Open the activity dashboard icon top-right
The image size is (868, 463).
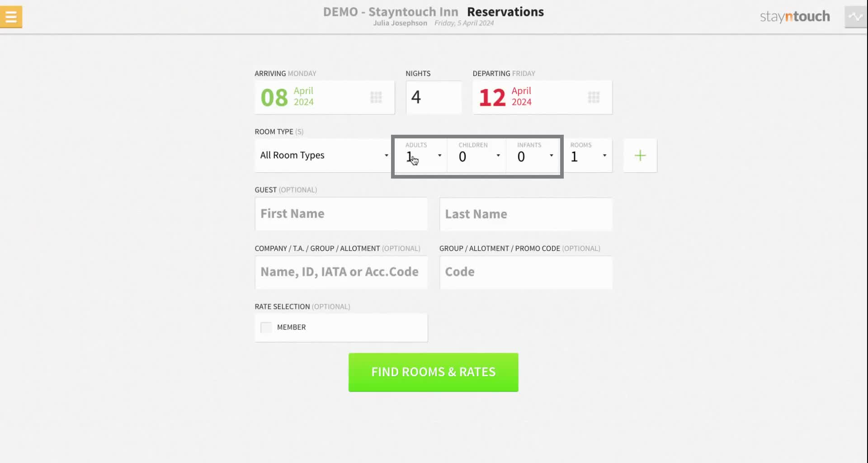point(856,17)
